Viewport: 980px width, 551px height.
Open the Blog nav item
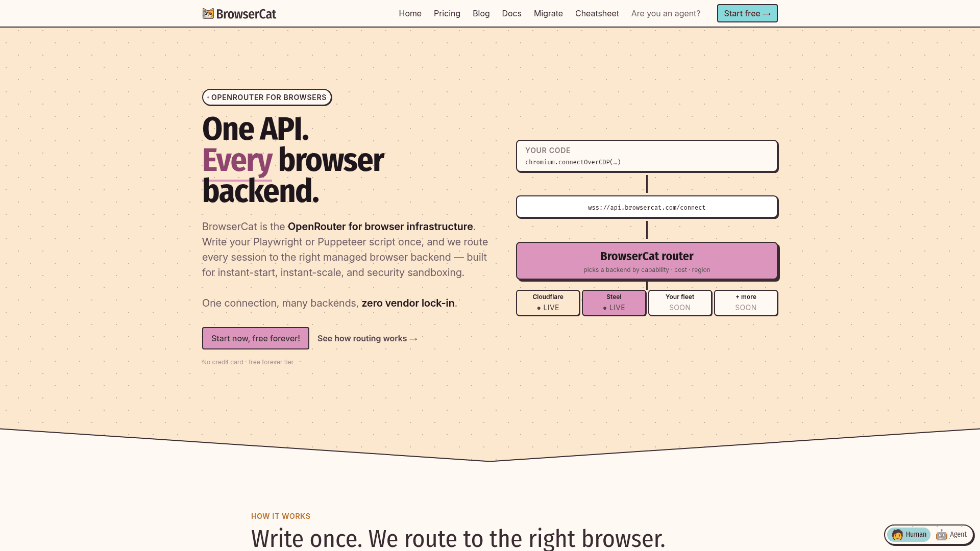(x=481, y=13)
